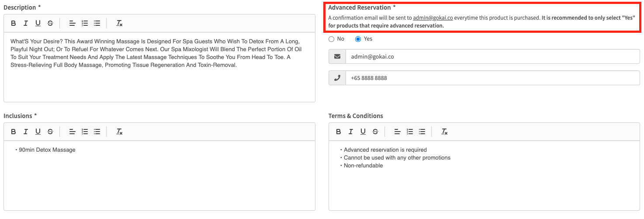
Task: Insert bullet list in Terms & Conditions toolbar
Action: 422,132
